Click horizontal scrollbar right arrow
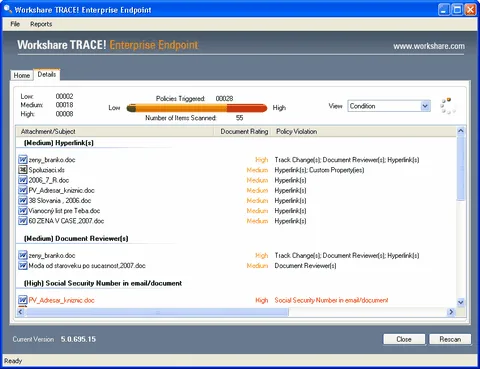The image size is (480, 369). point(451,312)
